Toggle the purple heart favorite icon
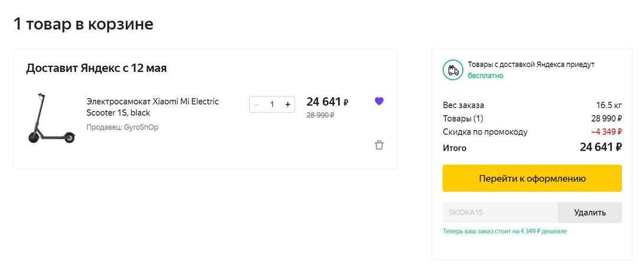644x267 pixels. (379, 101)
